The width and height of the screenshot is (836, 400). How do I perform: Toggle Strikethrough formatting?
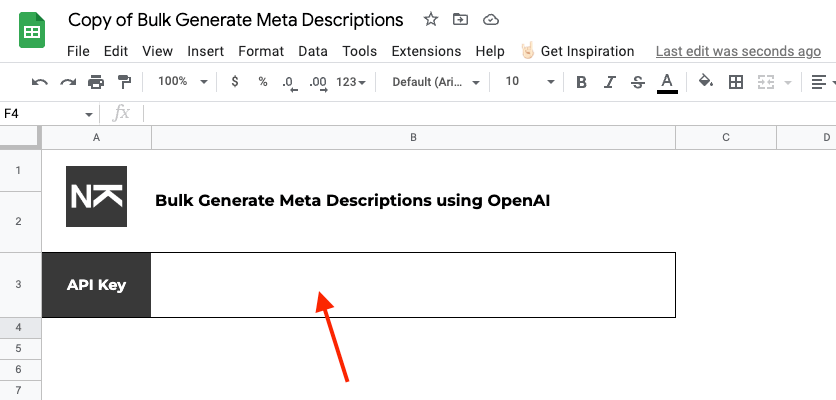[x=637, y=82]
